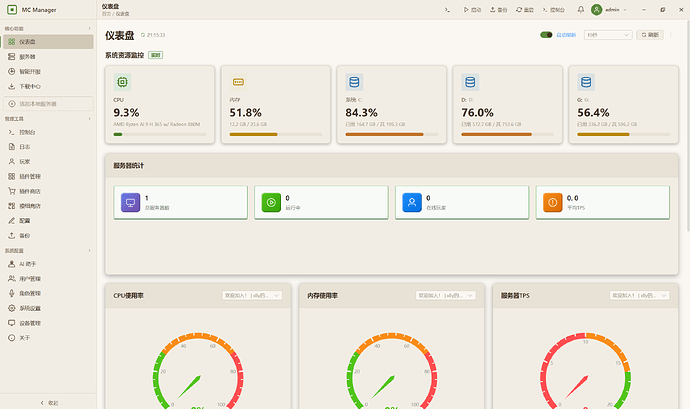Click the 重启 restart button in the header
The width and height of the screenshot is (690, 409).
tap(525, 10)
